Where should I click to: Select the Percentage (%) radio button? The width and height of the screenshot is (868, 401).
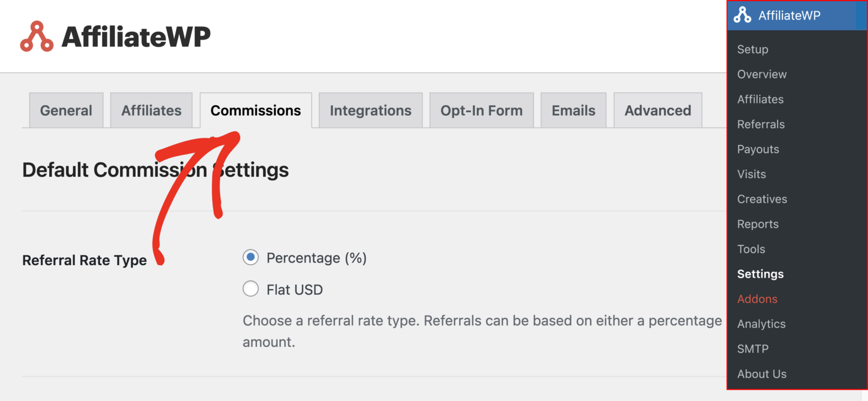pyautogui.click(x=251, y=257)
